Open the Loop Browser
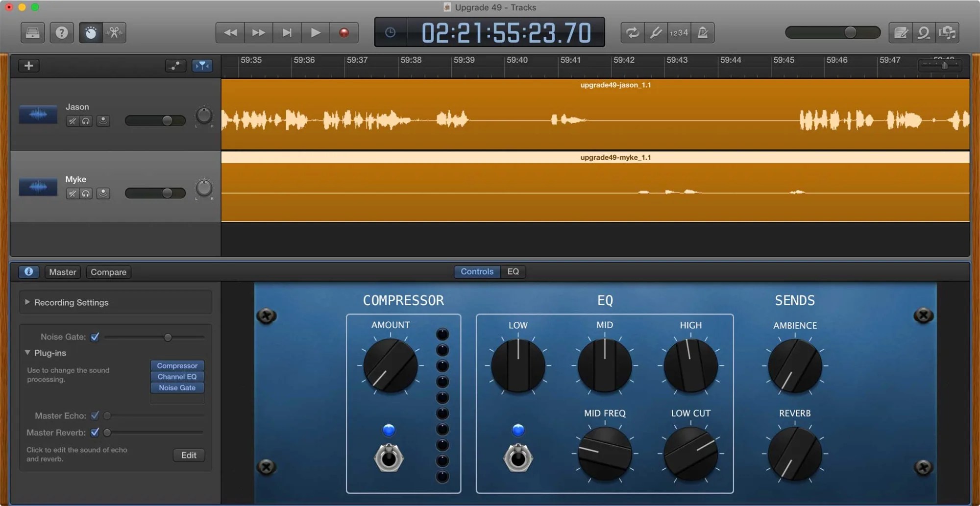This screenshot has height=506, width=980. pyautogui.click(x=924, y=32)
